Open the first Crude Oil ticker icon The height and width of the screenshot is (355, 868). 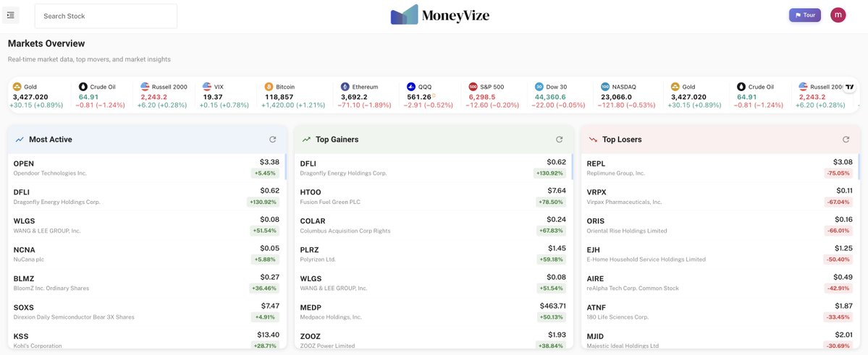(x=83, y=87)
